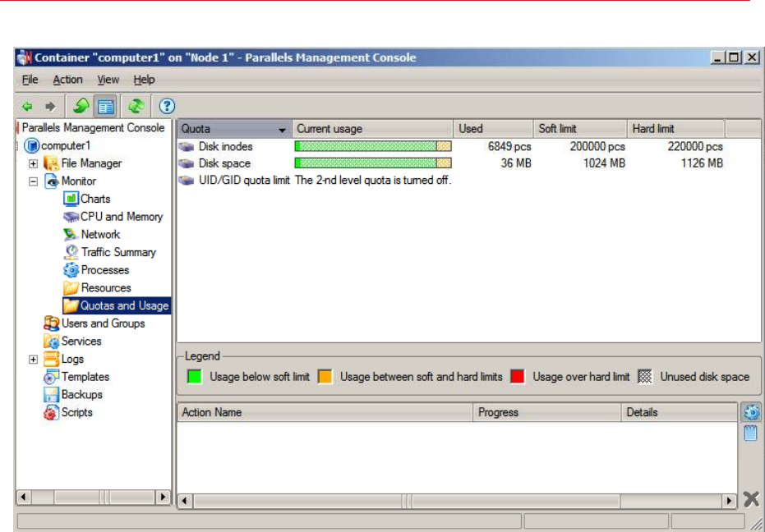Sort by the Quota column header

pyautogui.click(x=235, y=129)
